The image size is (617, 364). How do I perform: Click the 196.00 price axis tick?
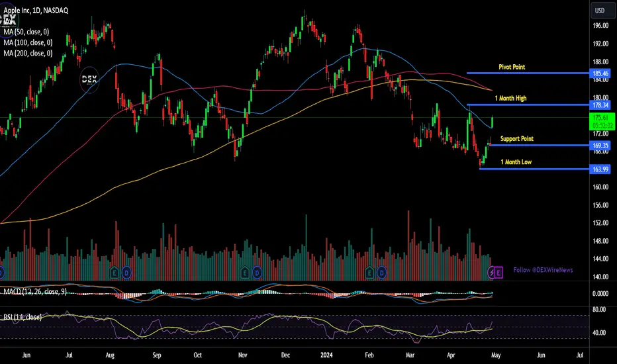[x=600, y=26]
